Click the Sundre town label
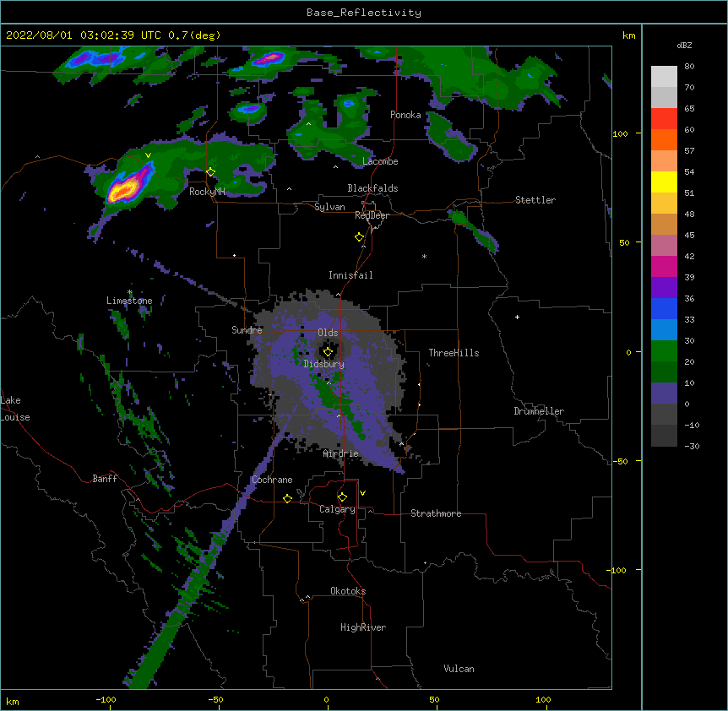This screenshot has width=728, height=711. pos(247,330)
